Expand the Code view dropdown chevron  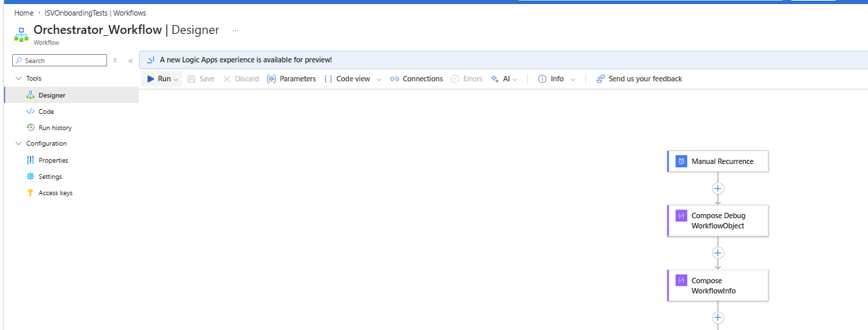coord(379,79)
